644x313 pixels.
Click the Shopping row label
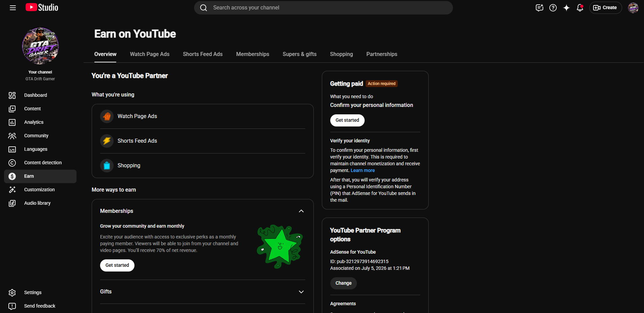pos(129,166)
